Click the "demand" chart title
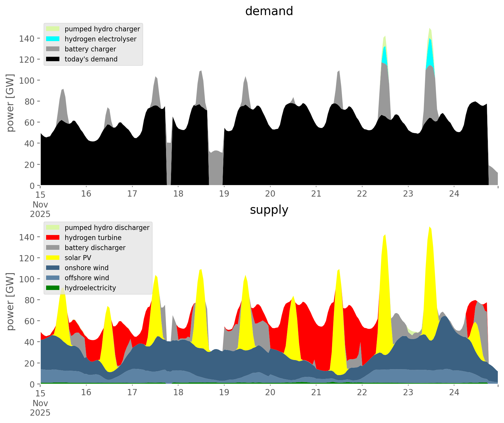 pos(269,11)
